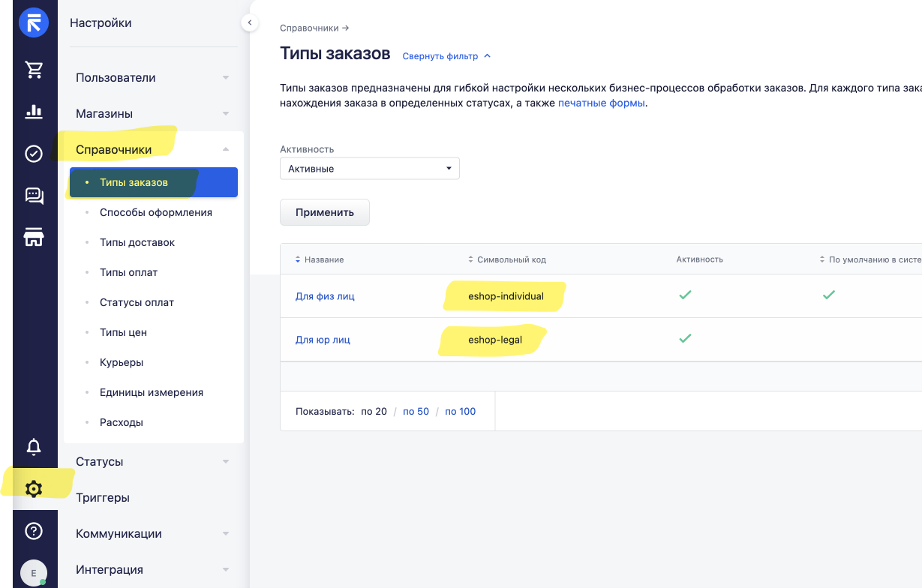Open the Триггеры settings section
The image size is (922, 588).
pyautogui.click(x=103, y=497)
